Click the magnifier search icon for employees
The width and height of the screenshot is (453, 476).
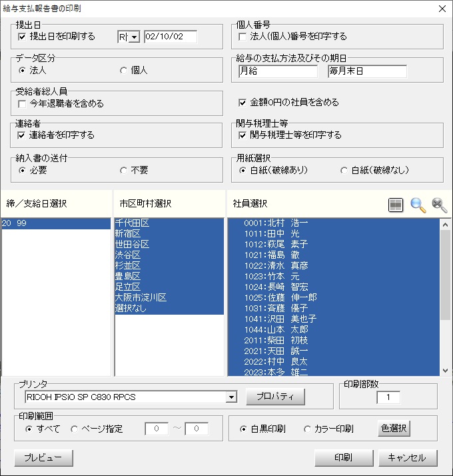tap(418, 205)
